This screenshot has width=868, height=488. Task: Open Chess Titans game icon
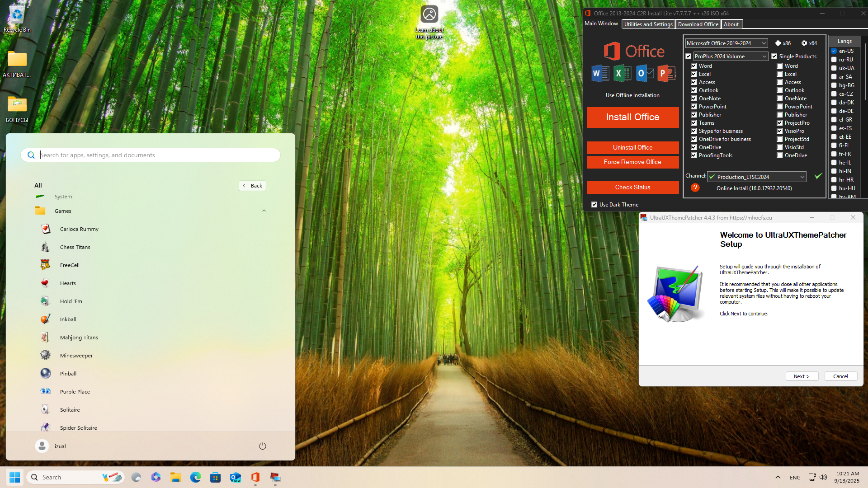[x=45, y=247]
